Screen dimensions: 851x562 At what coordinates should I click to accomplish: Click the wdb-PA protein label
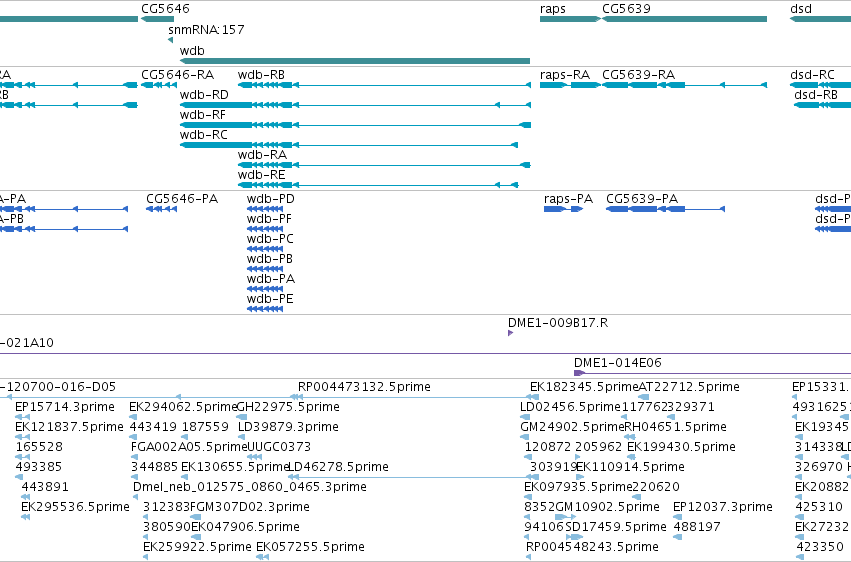(x=271, y=279)
